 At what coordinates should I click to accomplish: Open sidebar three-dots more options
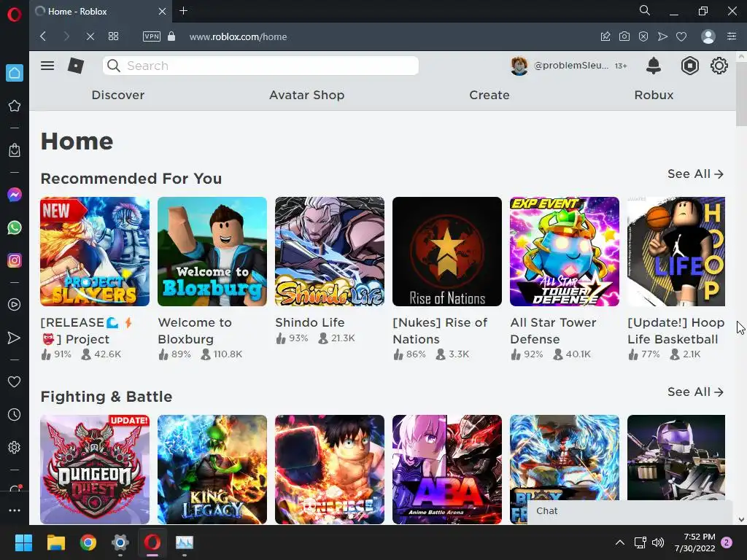(15, 510)
